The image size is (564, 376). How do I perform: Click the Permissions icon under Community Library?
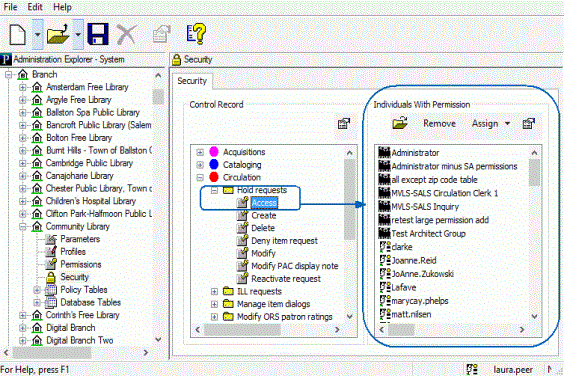[x=51, y=264]
